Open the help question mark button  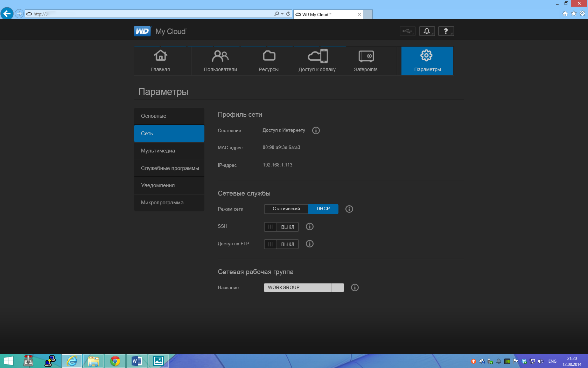[446, 31]
